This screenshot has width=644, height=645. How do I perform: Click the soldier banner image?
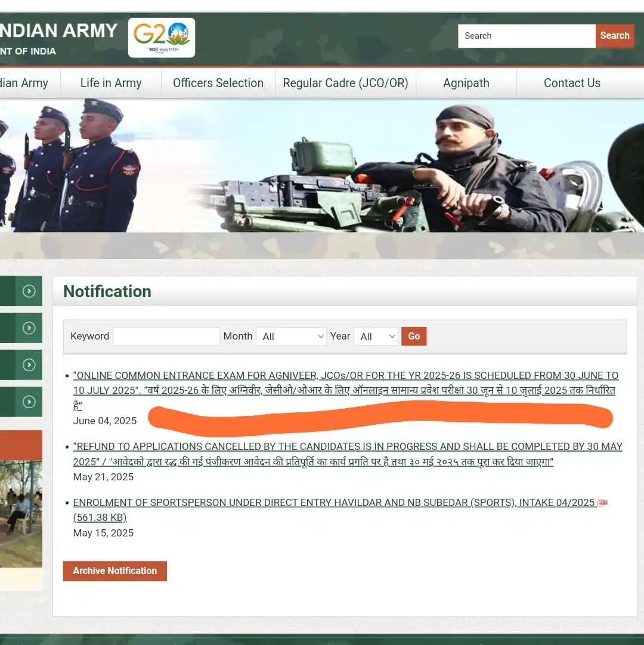click(x=322, y=165)
